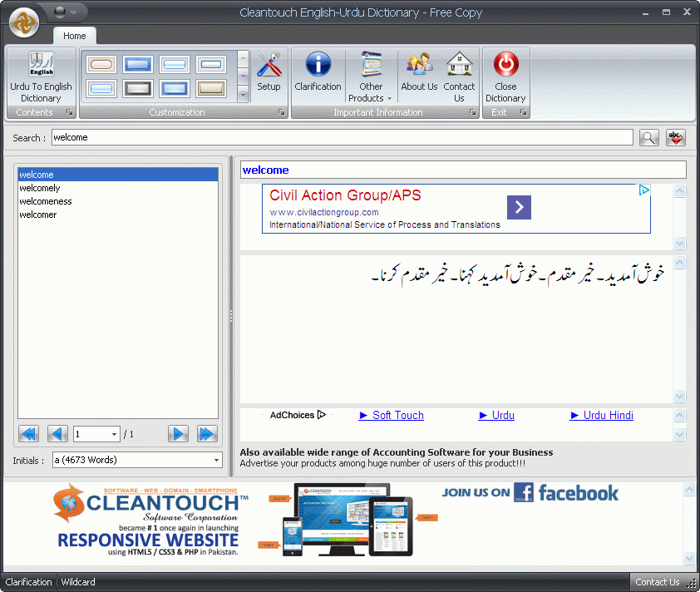Expand Exit group launcher
This screenshot has width=700, height=592.
523,112
